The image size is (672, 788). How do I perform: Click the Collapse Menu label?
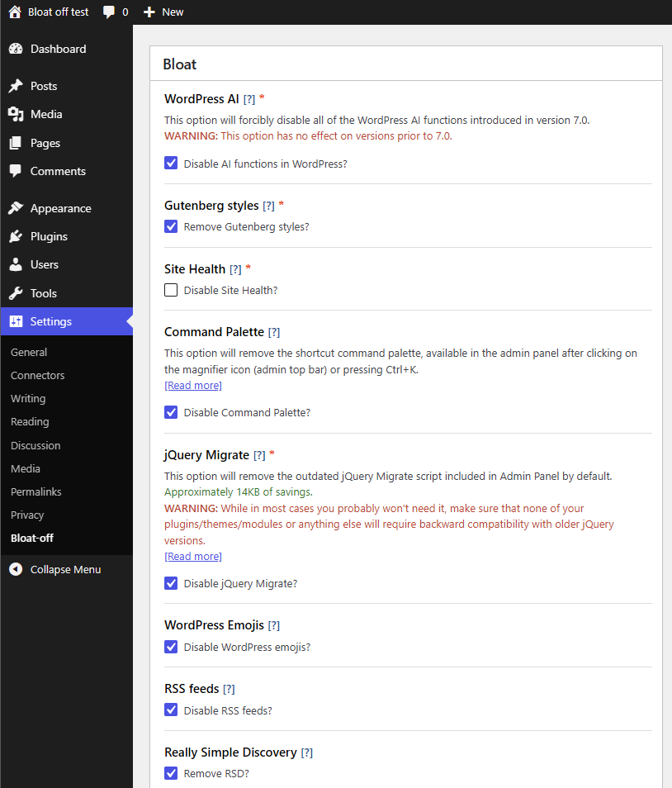coord(66,569)
